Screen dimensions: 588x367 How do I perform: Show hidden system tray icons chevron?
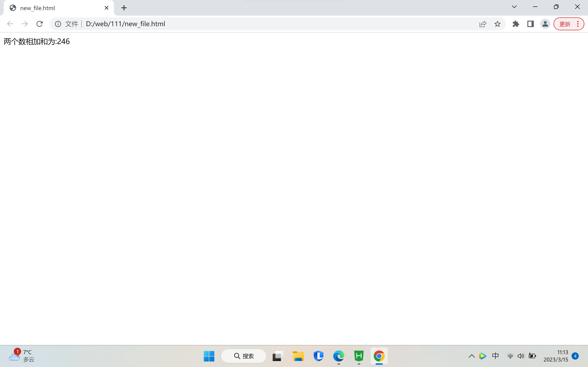[471, 356]
